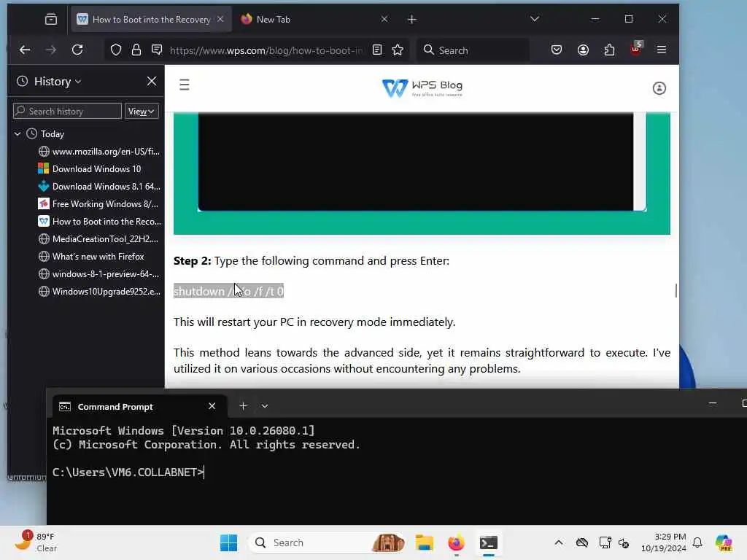Save page to Pocket
Image resolution: width=747 pixels, height=560 pixels.
click(557, 50)
